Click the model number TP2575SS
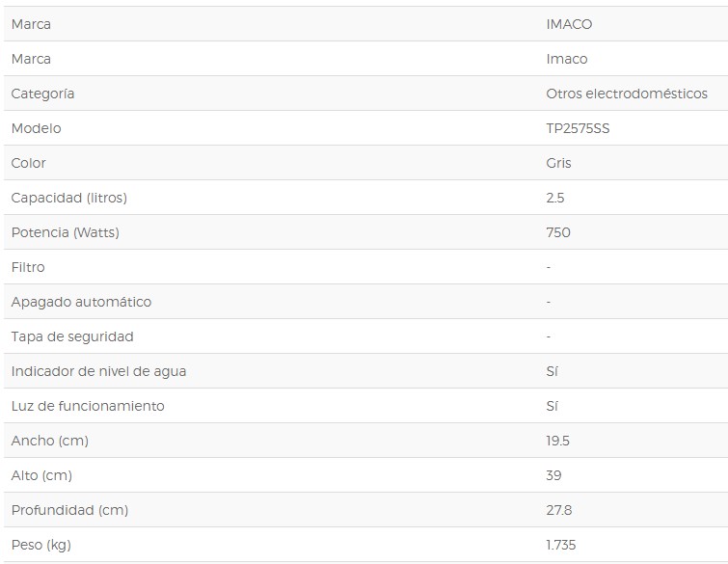Image resolution: width=728 pixels, height=564 pixels. (578, 128)
